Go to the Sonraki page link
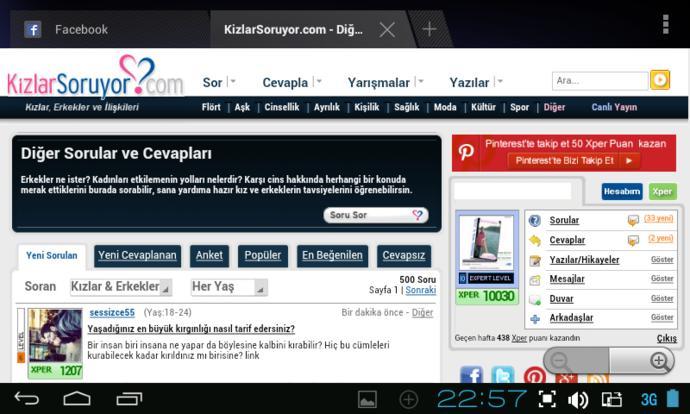Screen dimensions: 690x414 (421, 290)
